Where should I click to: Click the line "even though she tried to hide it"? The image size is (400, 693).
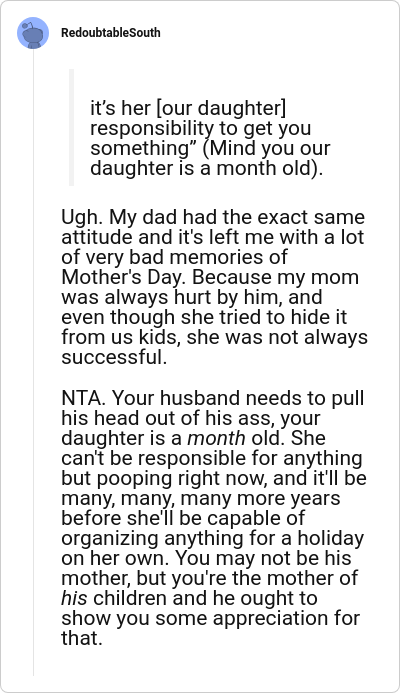tap(204, 317)
